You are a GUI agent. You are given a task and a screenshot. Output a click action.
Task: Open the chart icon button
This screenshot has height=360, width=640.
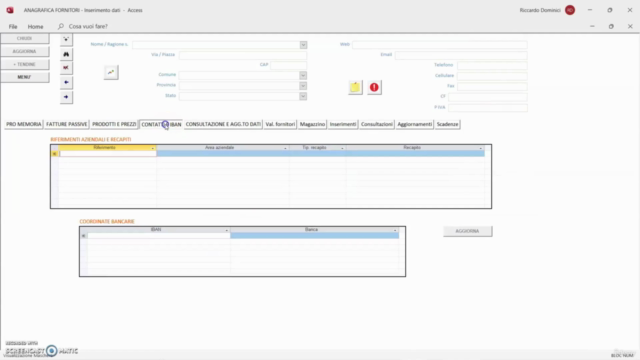point(111,72)
